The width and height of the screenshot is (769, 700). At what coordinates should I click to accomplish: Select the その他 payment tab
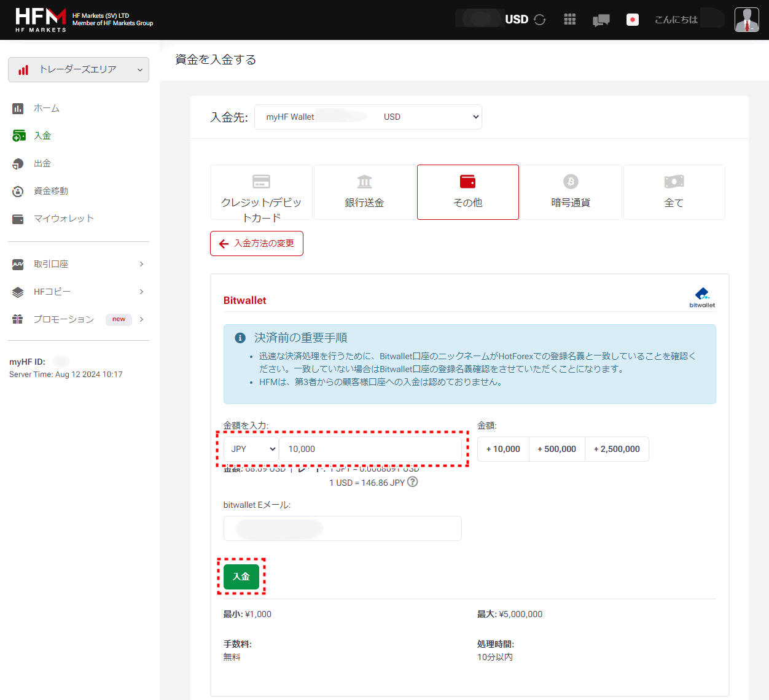pyautogui.click(x=468, y=192)
